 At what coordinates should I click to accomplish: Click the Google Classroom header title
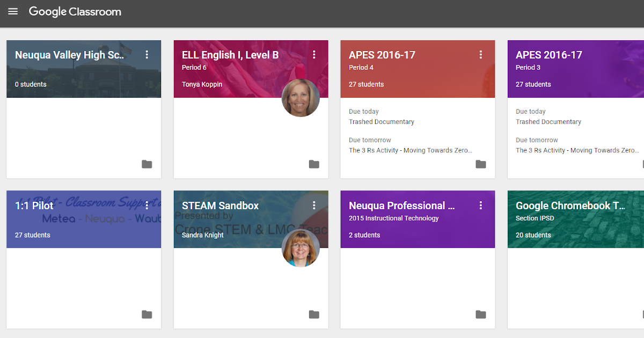(x=75, y=11)
